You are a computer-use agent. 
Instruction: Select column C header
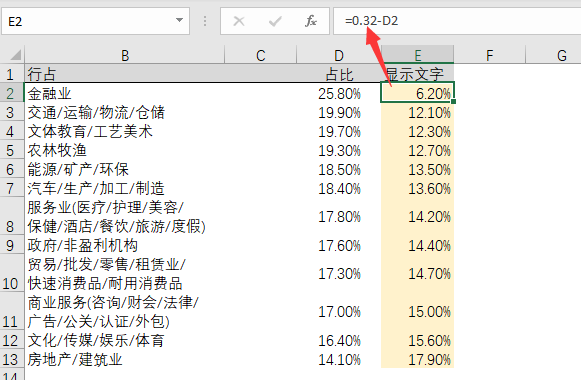coord(260,55)
